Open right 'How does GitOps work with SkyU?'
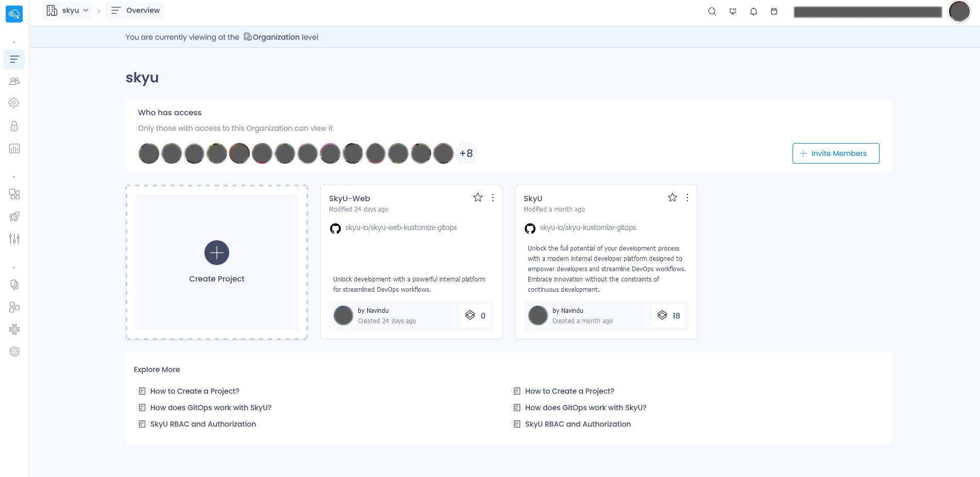Viewport: 980px width, 477px height. click(x=586, y=408)
